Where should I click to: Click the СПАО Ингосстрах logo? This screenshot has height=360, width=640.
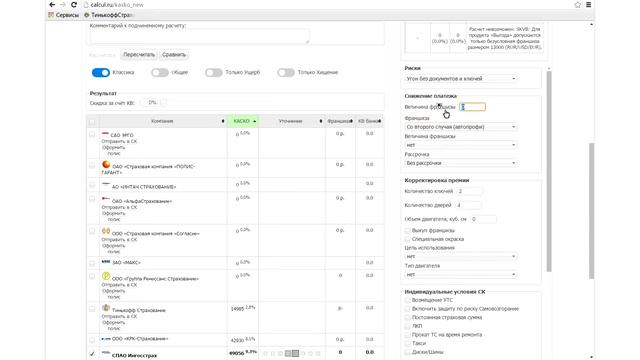click(106, 353)
